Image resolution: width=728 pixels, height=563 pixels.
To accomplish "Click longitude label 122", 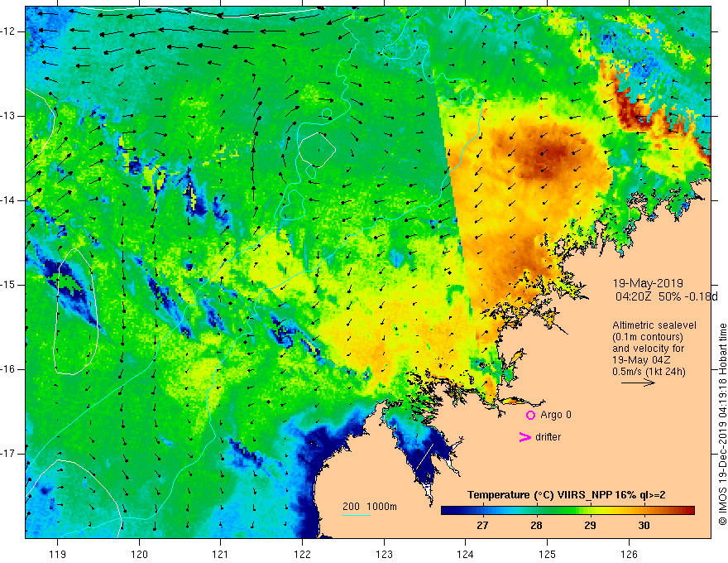I will point(302,554).
